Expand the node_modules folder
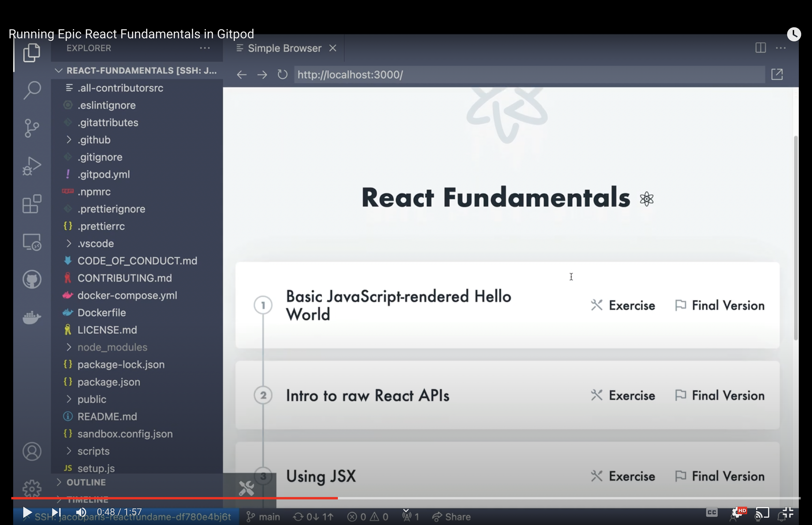 coord(137,347)
